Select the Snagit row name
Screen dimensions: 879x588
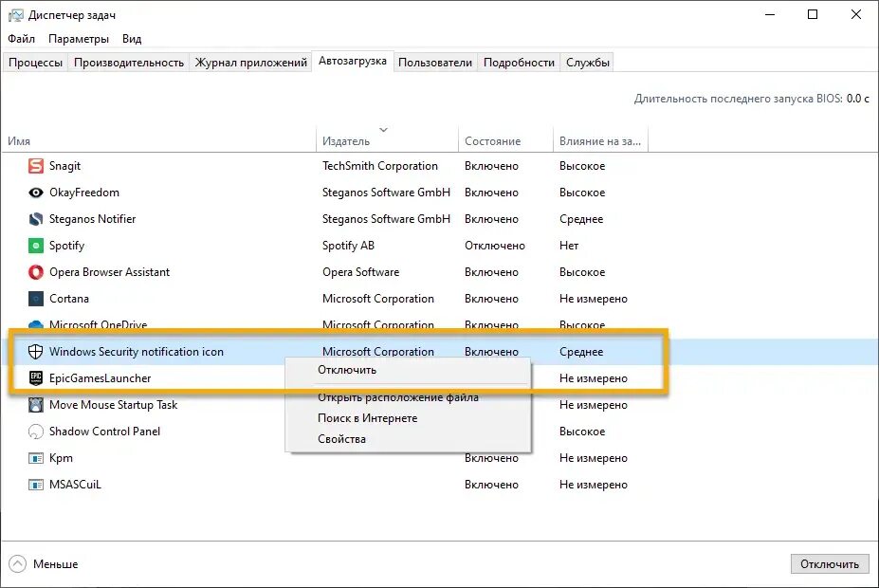65,166
